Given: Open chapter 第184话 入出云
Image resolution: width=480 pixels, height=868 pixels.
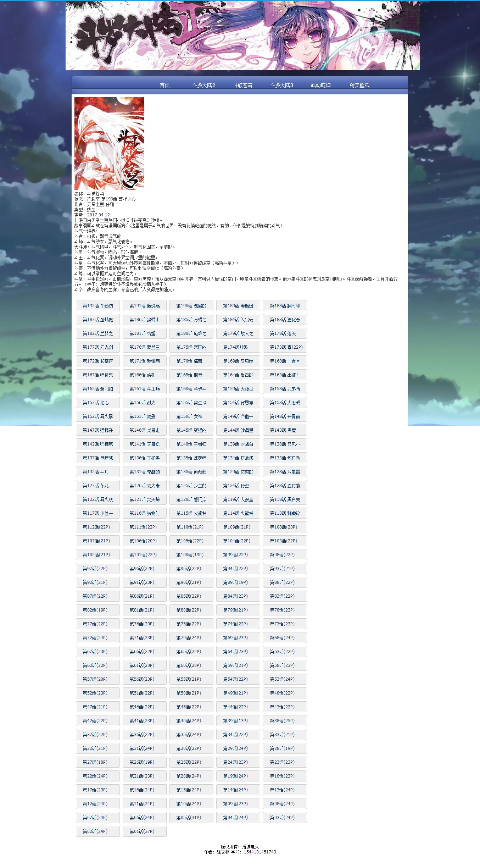Looking at the screenshot, I should [238, 320].
